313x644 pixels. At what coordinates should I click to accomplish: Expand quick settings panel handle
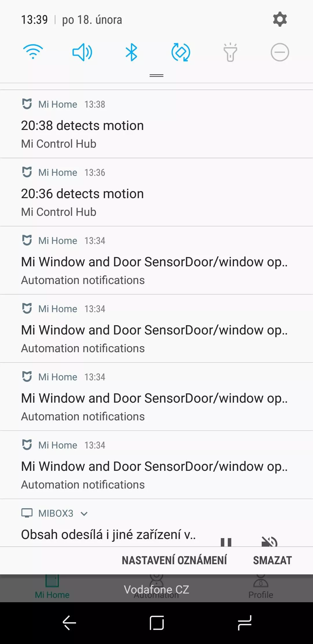pos(156,76)
